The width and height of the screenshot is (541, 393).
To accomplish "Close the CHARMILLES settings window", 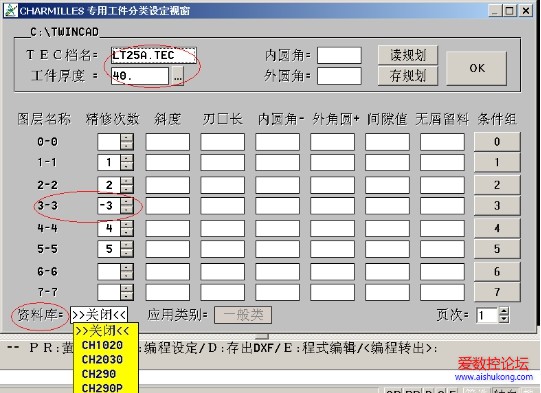I will pyautogui.click(x=526, y=11).
